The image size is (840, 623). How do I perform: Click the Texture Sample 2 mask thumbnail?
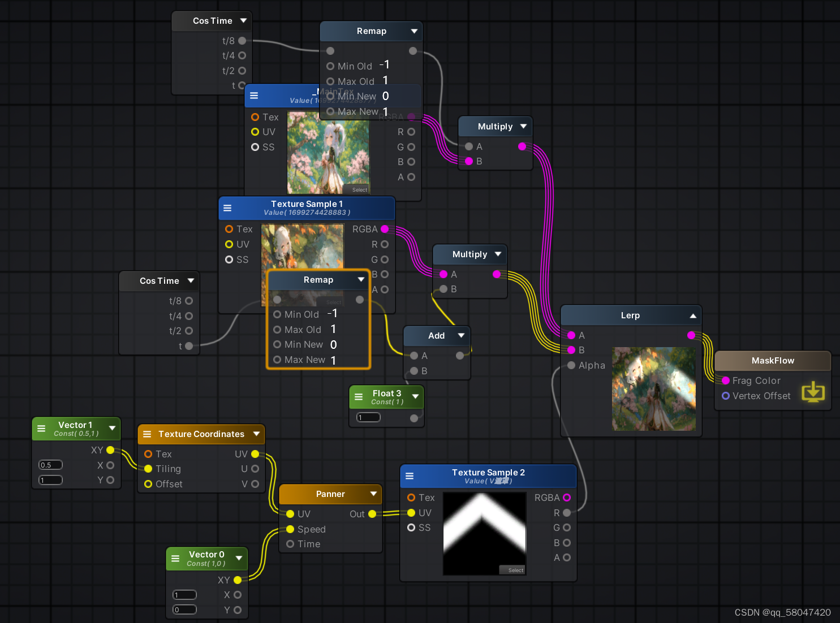coord(485,534)
